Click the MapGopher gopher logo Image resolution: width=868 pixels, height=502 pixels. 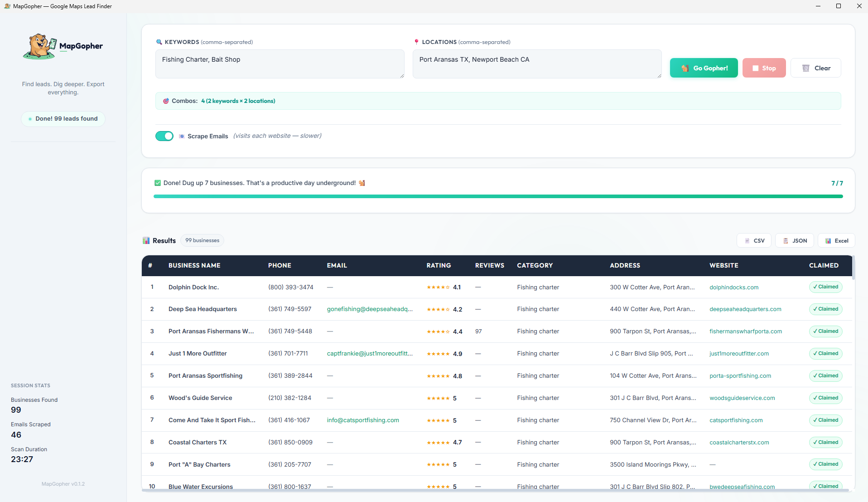click(40, 46)
